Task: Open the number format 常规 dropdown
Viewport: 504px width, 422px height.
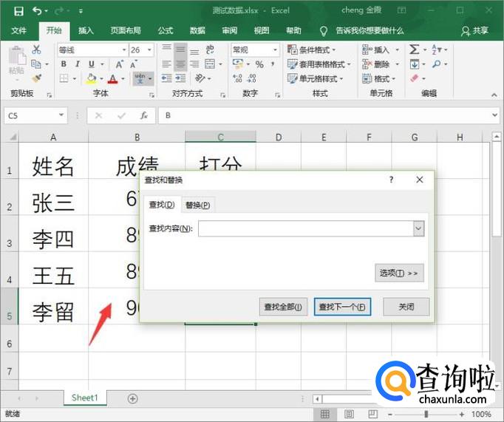Action: [276, 50]
